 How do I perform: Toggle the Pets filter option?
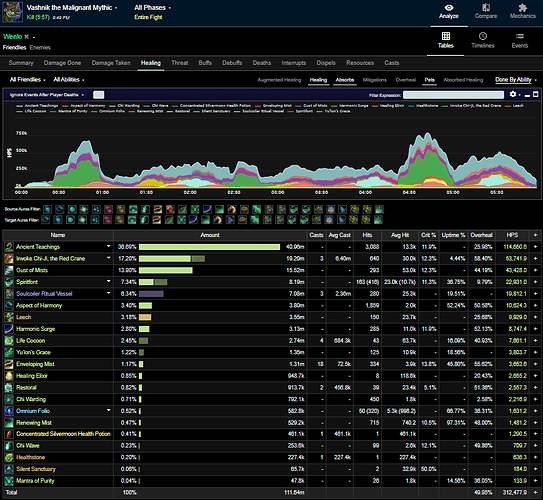click(x=429, y=80)
